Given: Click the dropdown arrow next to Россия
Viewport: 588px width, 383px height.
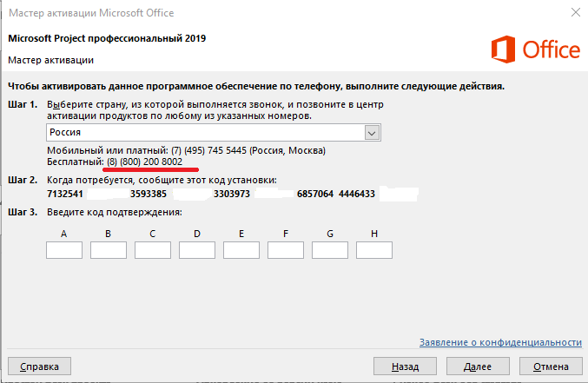Looking at the screenshot, I should 372,133.
